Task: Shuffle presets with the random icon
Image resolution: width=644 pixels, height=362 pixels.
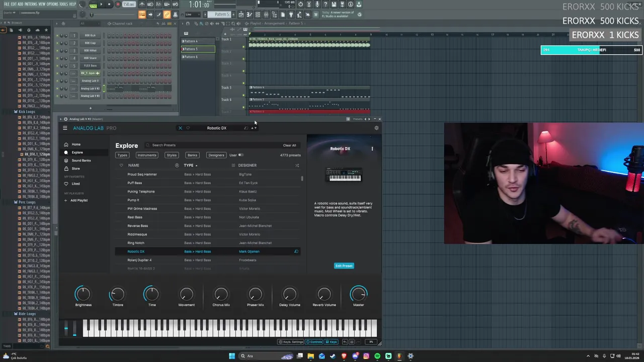Action: [297, 165]
